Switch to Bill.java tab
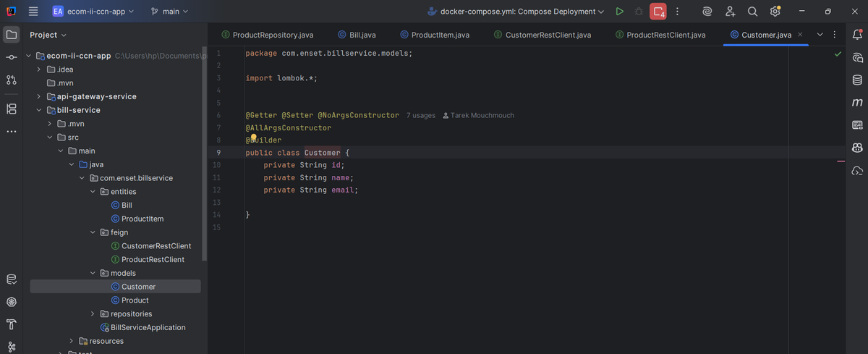The height and width of the screenshot is (354, 868). click(x=357, y=35)
